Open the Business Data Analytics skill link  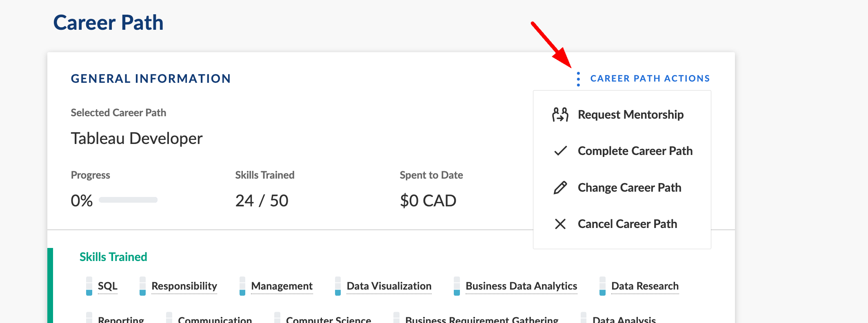coord(521,286)
